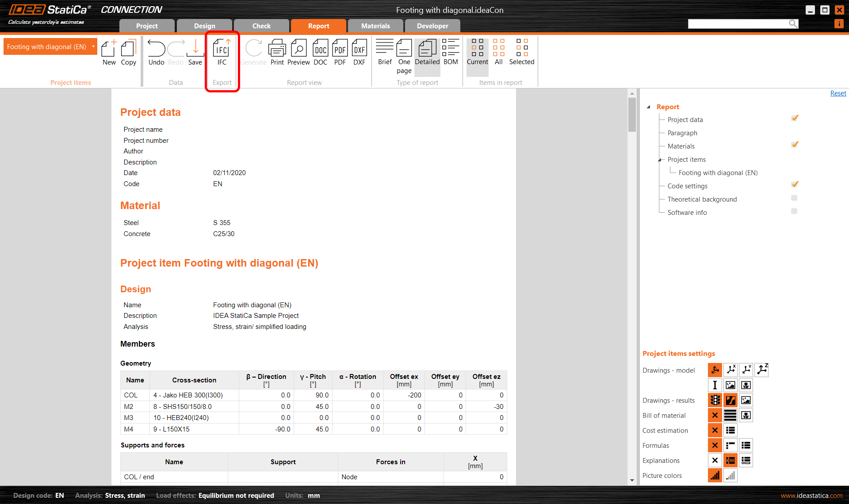This screenshot has width=849, height=504.
Task: Uncheck Project data in report tree
Action: point(795,118)
